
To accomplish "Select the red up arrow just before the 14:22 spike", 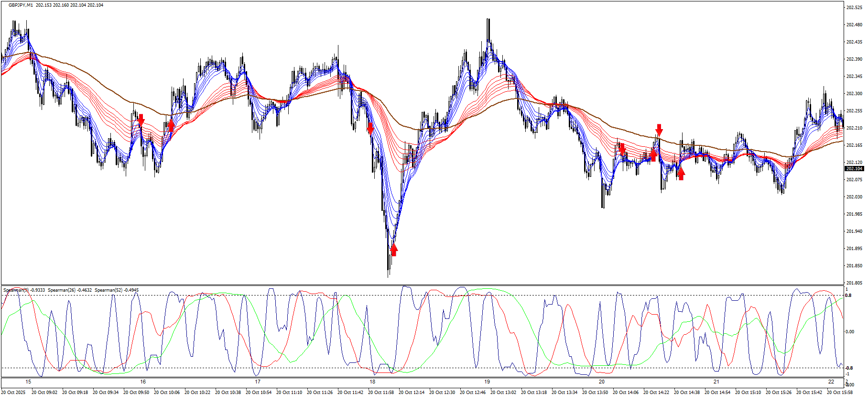I will 653,155.
